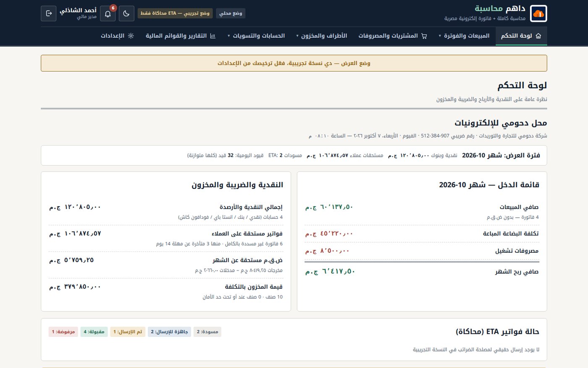Click حالة فواتير ETA (محاكاة) heading
Screen dimensions: 588x368
pyautogui.click(x=497, y=332)
